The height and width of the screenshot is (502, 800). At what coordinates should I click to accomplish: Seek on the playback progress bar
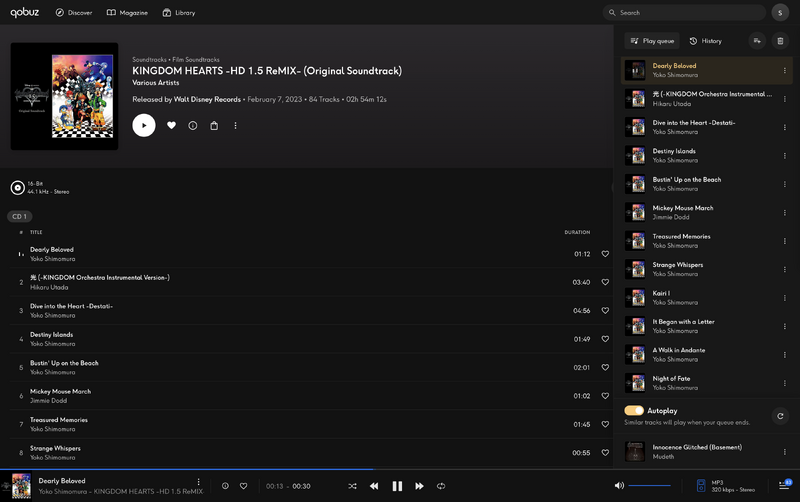tap(400, 469)
